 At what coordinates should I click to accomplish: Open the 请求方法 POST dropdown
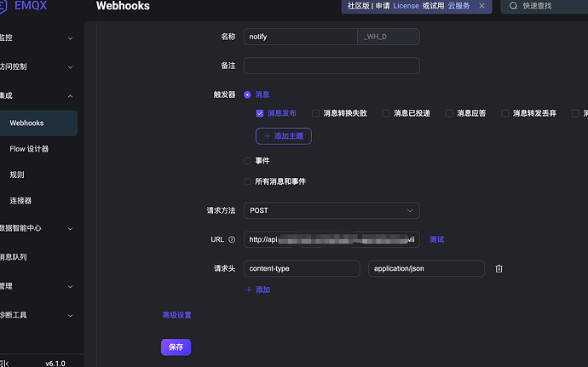click(331, 209)
